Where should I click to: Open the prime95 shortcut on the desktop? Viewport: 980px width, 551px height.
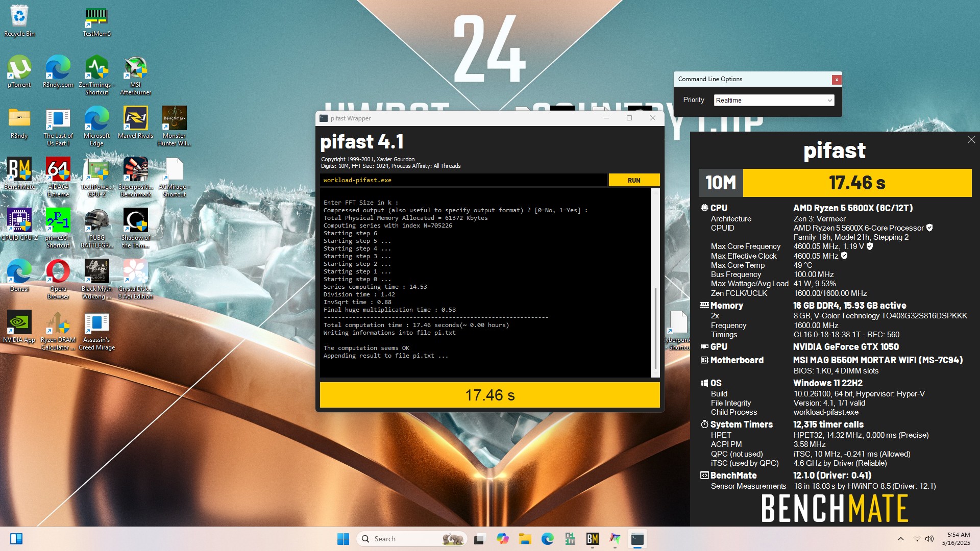coord(58,228)
